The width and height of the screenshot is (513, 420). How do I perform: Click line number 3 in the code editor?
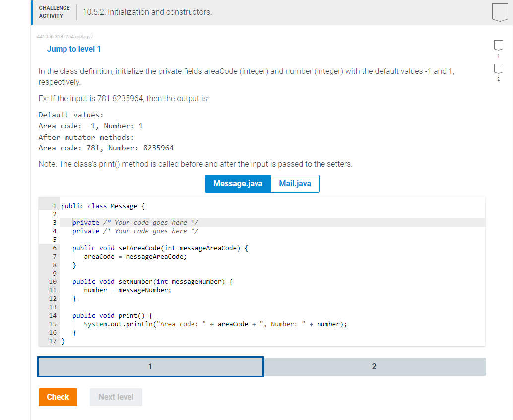[x=54, y=222]
